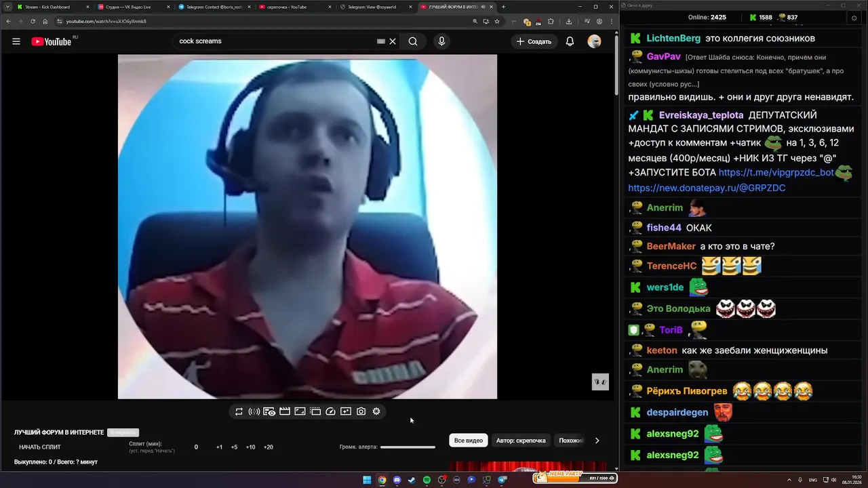Bookmark this page with the star
Viewport: 868px width, 488px height.
pos(497,21)
